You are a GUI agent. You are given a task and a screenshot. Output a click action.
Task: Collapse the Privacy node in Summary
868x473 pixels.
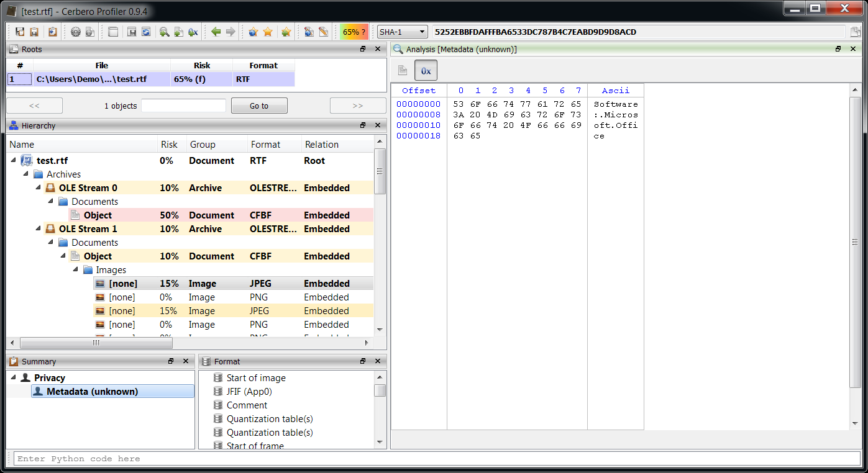[x=14, y=378]
